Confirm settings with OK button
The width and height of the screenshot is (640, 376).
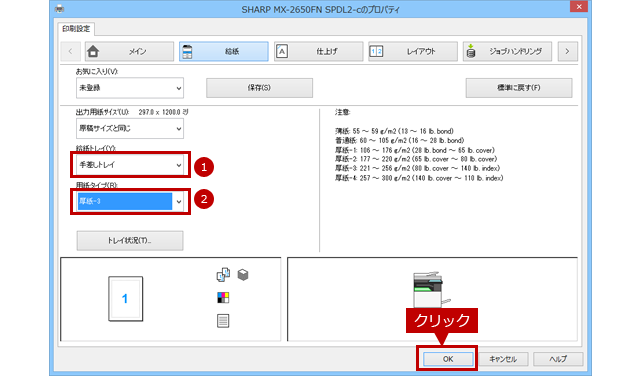pos(448,359)
